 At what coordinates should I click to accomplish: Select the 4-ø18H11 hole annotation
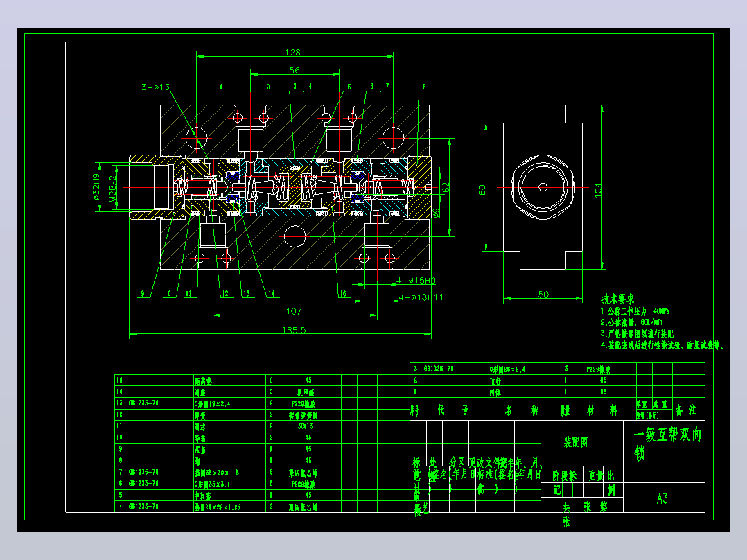point(421,297)
